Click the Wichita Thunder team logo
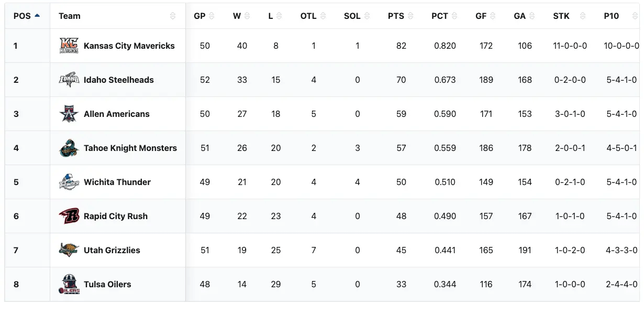 click(69, 182)
